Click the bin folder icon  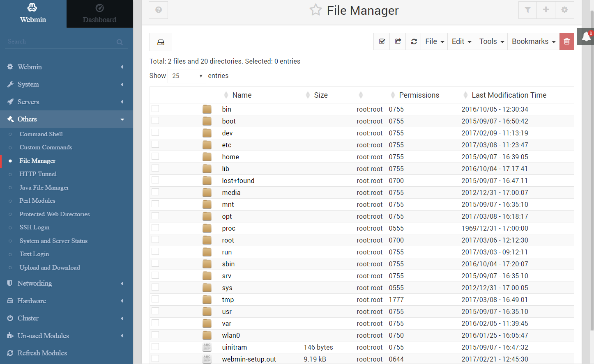(x=207, y=109)
